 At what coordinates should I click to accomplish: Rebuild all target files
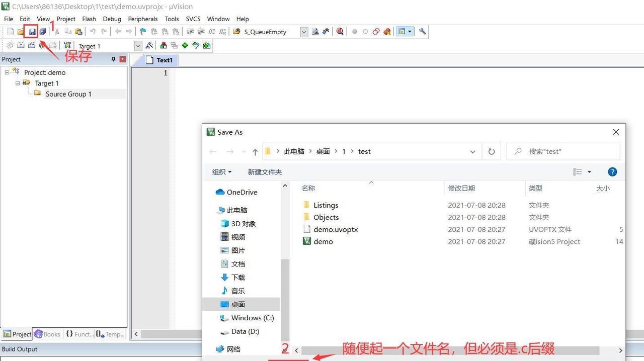pyautogui.click(x=32, y=45)
